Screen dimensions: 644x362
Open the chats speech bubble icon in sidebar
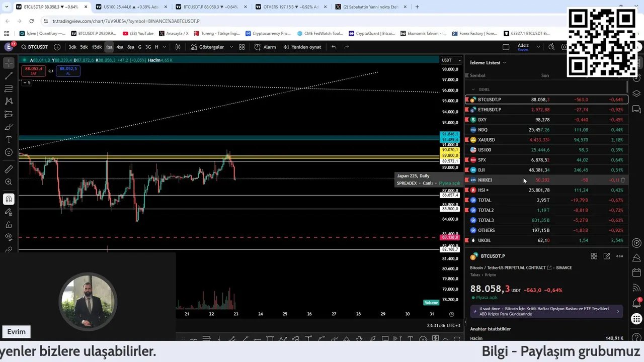click(x=636, y=109)
